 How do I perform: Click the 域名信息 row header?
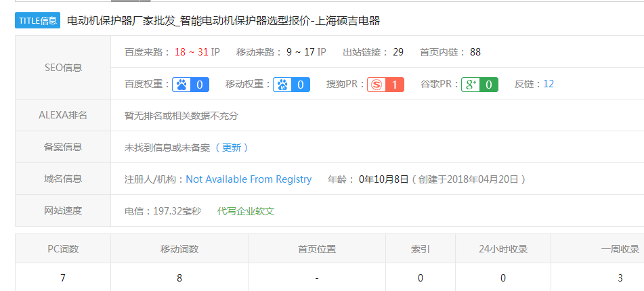[x=63, y=179]
